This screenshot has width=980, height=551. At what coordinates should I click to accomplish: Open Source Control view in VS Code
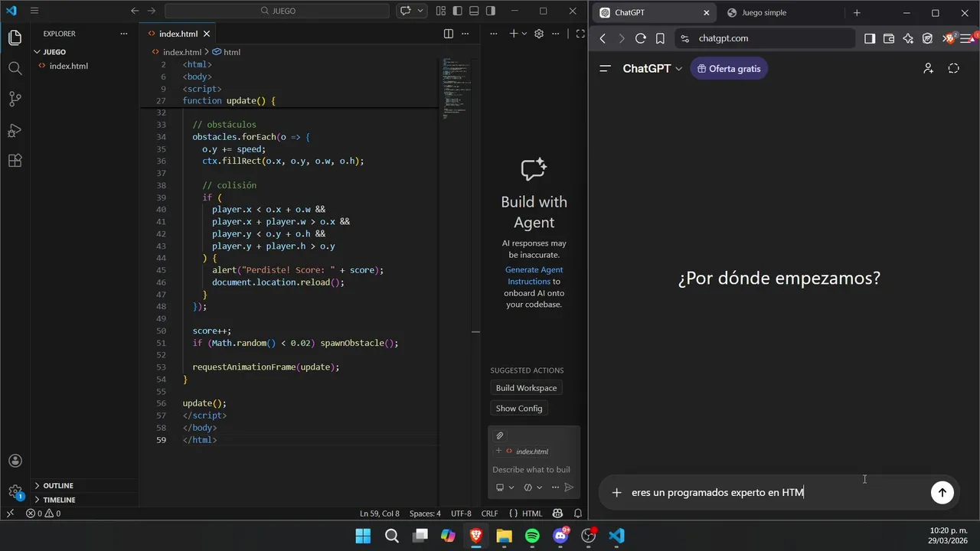point(15,99)
